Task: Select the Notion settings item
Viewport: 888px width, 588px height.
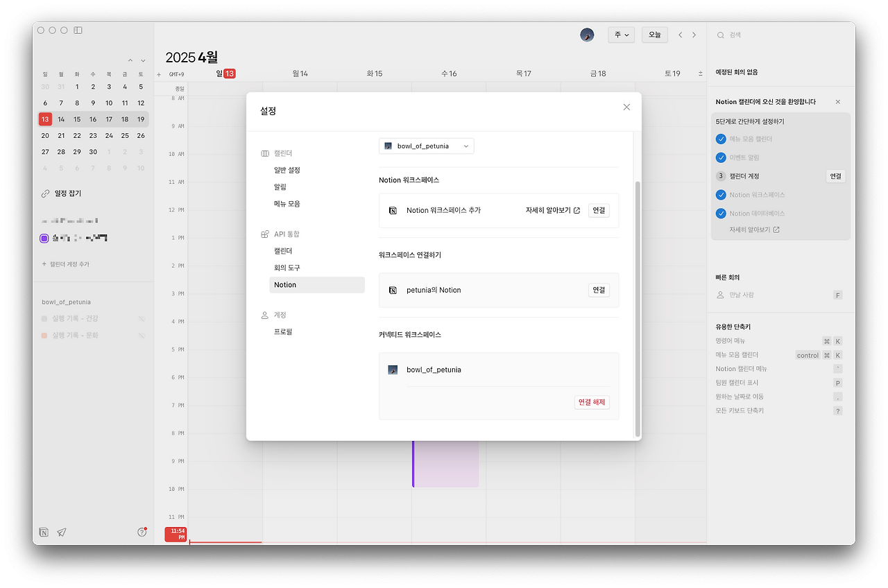Action: coord(317,285)
